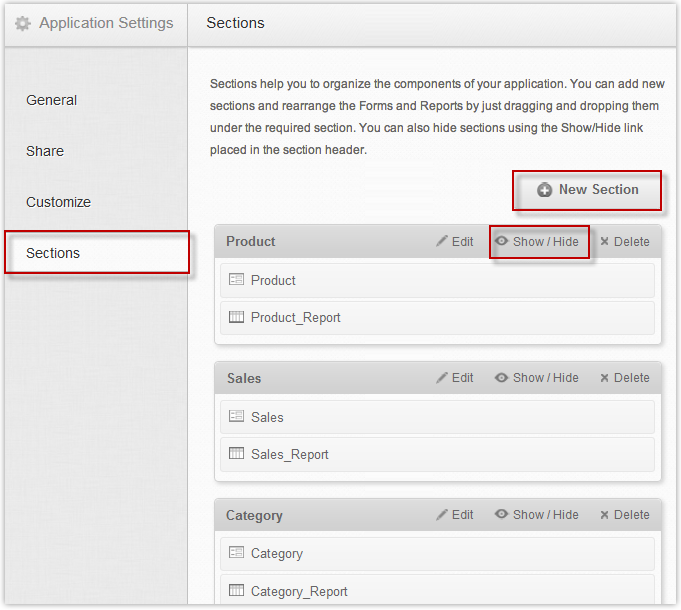Edit the Sales section
Image resolution: width=681 pixels, height=610 pixels.
[x=455, y=378]
